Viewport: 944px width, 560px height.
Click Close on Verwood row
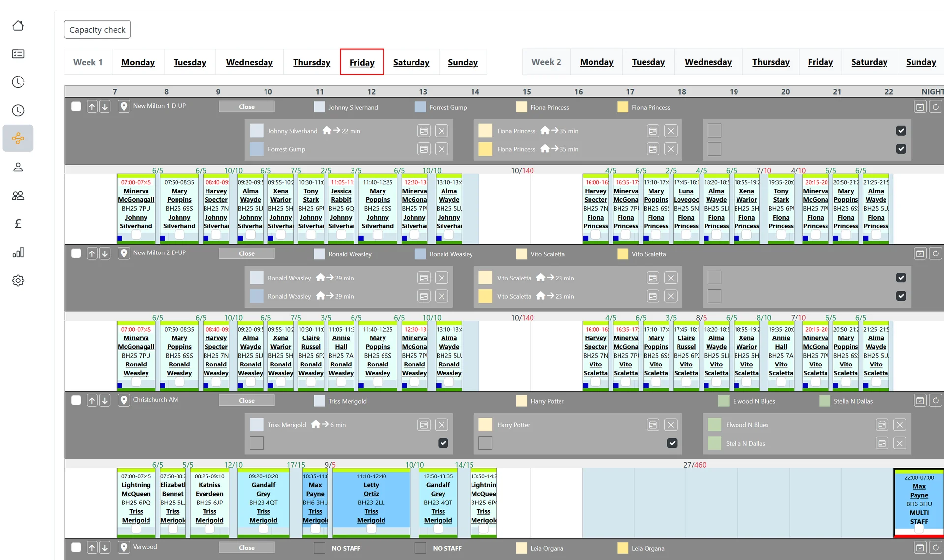(247, 548)
